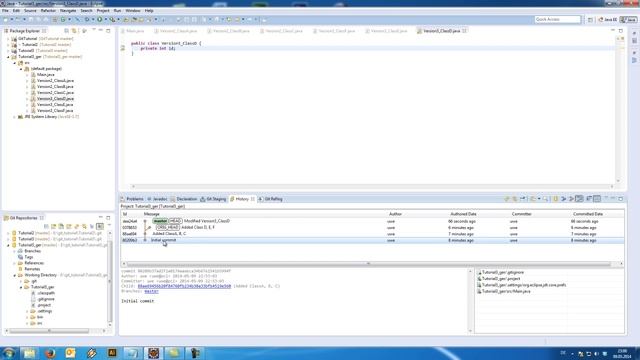Viewport: 640px width, 360px height.
Task: Select Version3_ClassF.java in Package Explorer
Action: coord(55,111)
